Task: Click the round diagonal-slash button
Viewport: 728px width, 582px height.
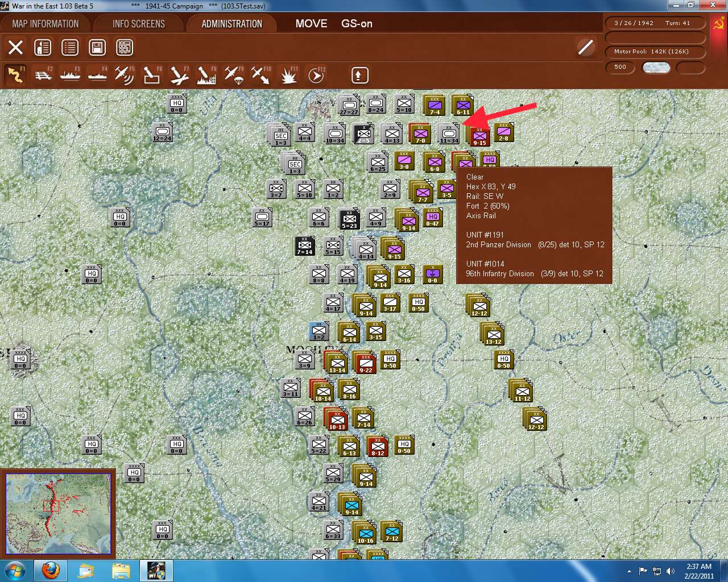Action: click(x=586, y=47)
